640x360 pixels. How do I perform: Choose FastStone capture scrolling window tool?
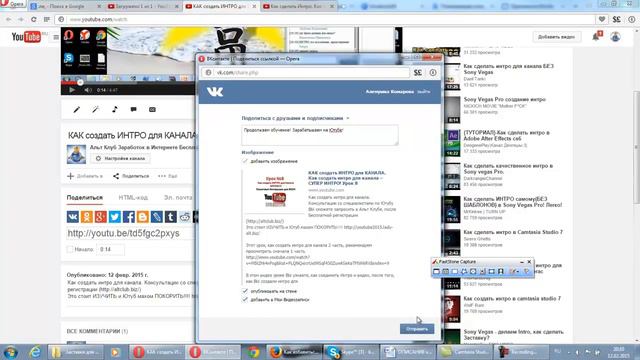point(482,271)
